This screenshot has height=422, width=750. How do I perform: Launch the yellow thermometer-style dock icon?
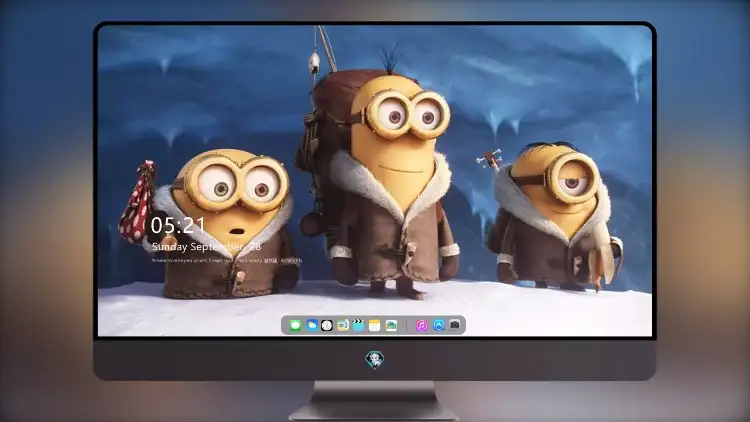(x=342, y=325)
